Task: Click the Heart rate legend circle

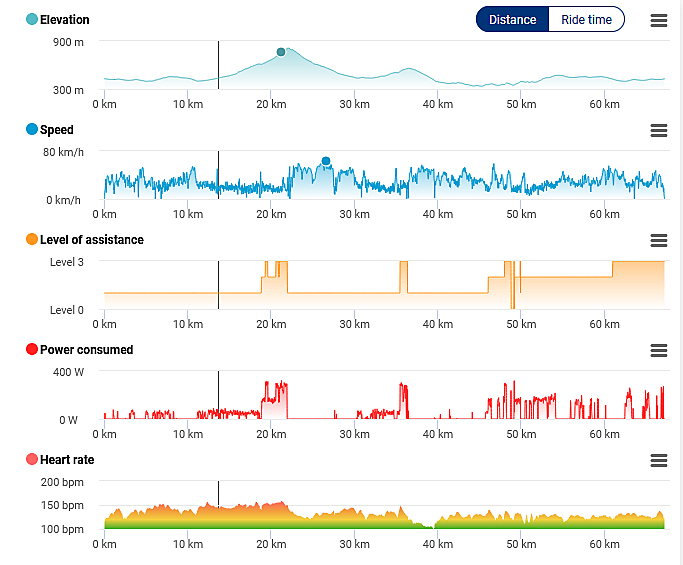Action: [x=32, y=460]
